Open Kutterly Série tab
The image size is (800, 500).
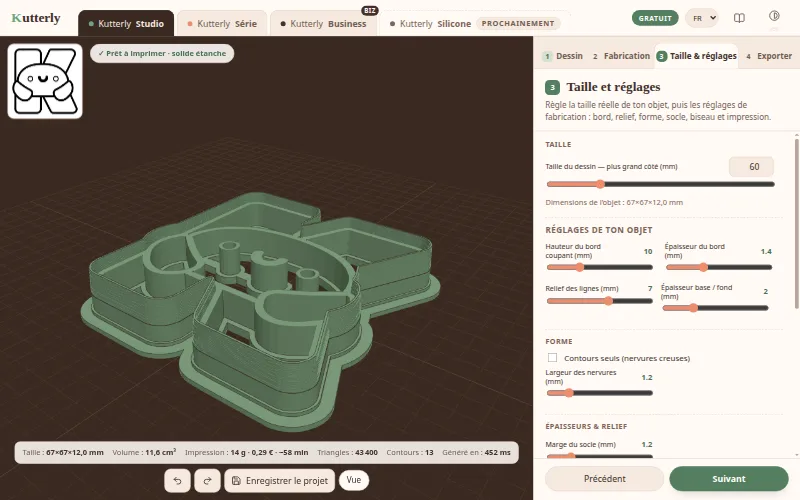click(x=222, y=23)
